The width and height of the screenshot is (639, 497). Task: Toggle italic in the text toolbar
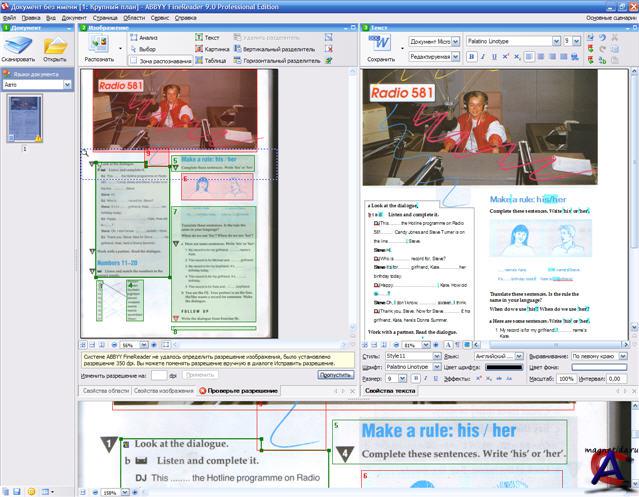(482, 57)
